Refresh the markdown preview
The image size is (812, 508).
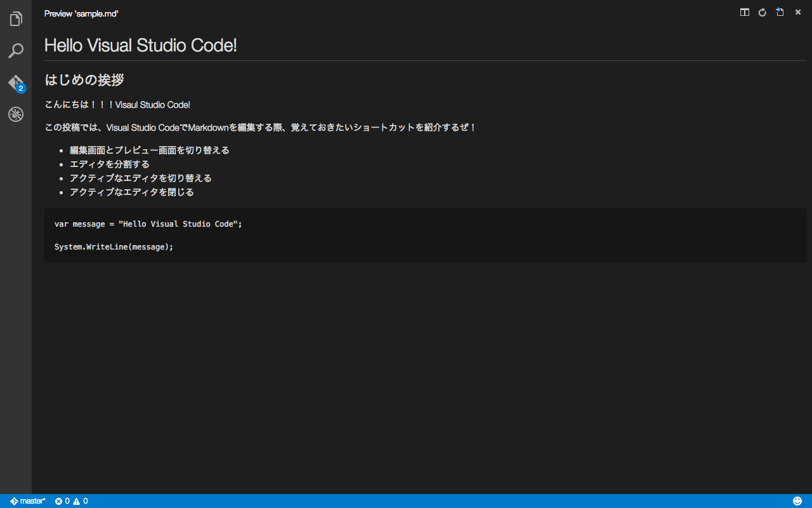pyautogui.click(x=763, y=12)
